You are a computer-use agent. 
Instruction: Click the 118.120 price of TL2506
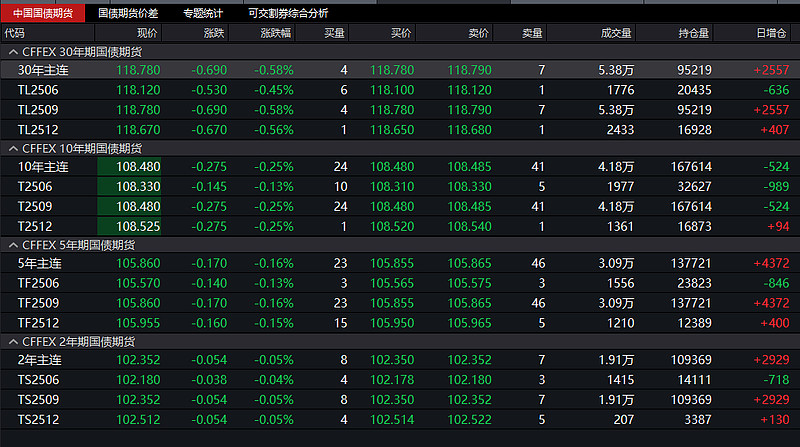tap(138, 90)
